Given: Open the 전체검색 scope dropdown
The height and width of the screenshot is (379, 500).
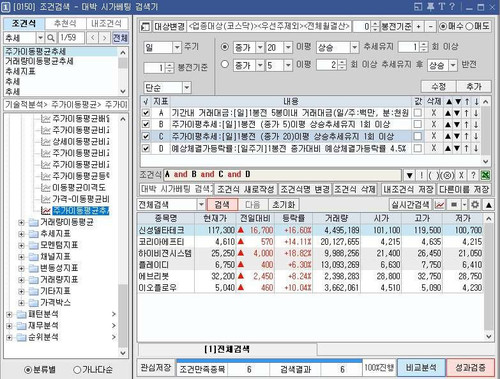Looking at the screenshot, I should pos(201,204).
